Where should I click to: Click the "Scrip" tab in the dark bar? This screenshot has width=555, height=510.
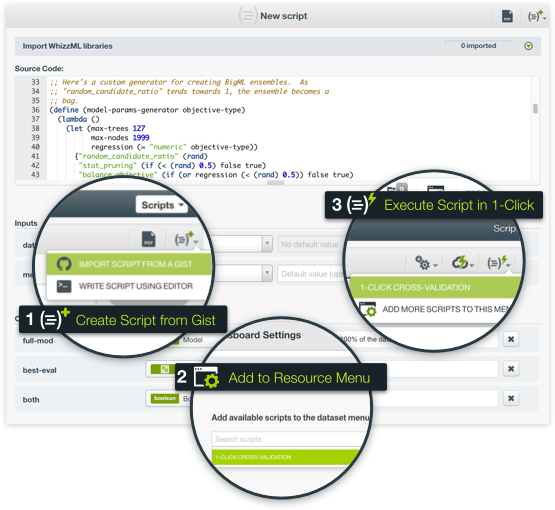[504, 228]
